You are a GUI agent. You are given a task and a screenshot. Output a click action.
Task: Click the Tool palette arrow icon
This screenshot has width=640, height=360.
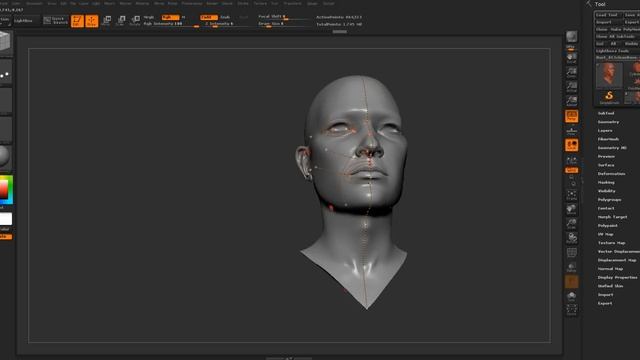[588, 4]
